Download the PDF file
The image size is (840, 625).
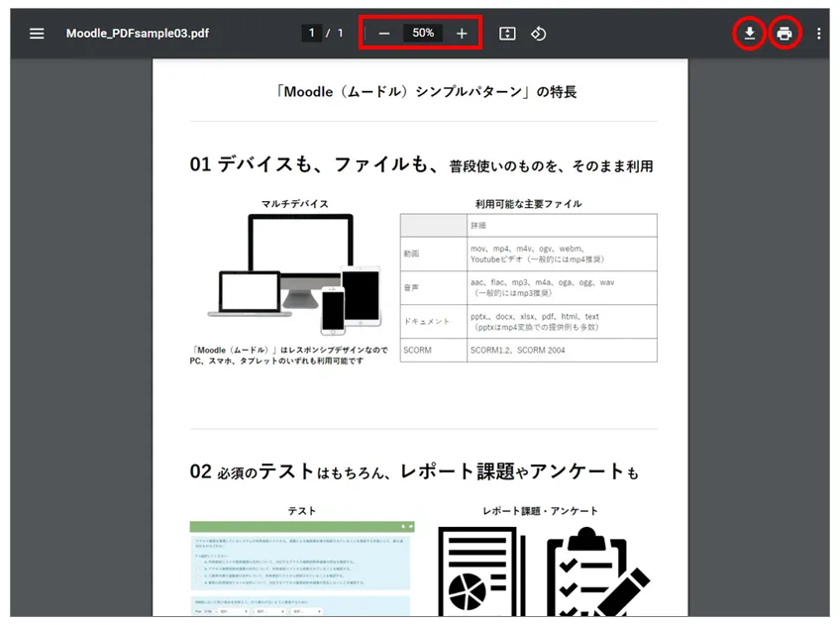(750, 33)
